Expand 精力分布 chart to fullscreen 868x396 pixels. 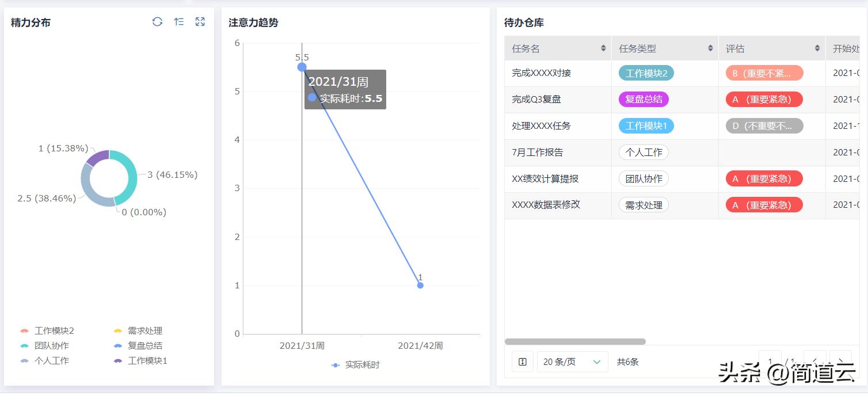(200, 22)
